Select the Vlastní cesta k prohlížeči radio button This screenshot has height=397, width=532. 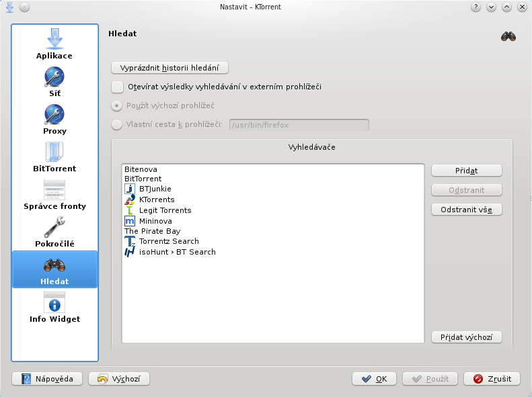click(x=117, y=125)
